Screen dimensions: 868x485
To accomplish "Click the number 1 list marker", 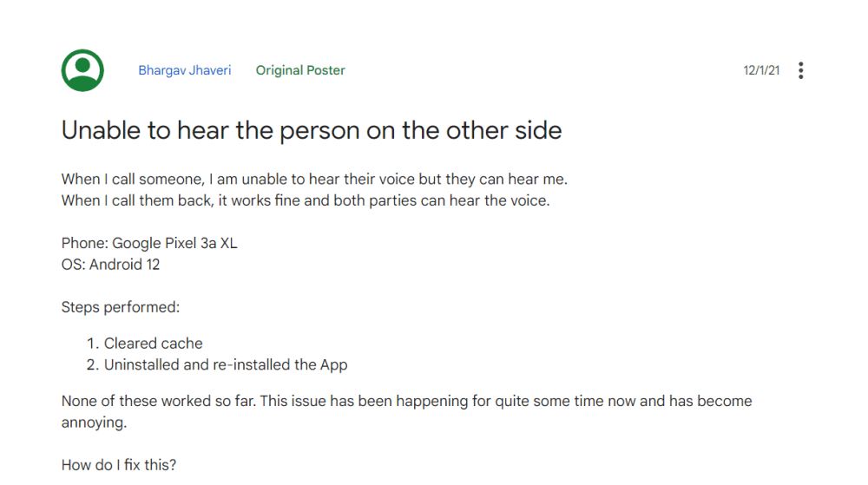I will click(91, 344).
